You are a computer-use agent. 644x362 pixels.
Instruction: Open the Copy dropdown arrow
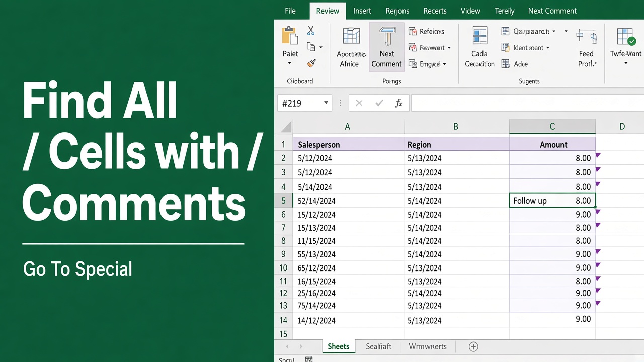point(321,47)
